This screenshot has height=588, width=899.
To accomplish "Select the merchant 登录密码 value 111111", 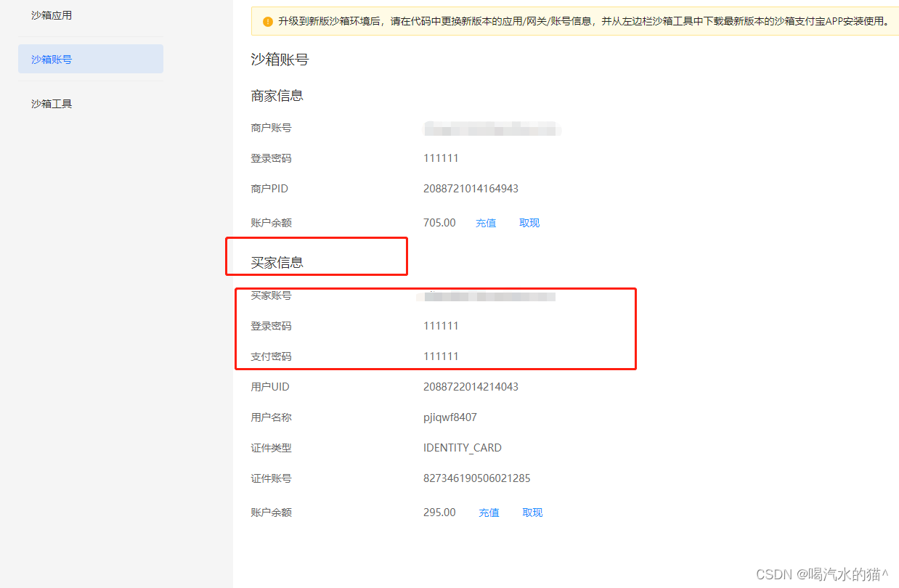I will pos(441,158).
